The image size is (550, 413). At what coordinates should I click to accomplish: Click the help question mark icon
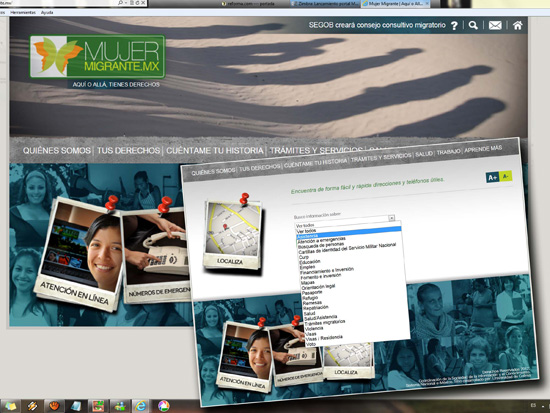454,26
